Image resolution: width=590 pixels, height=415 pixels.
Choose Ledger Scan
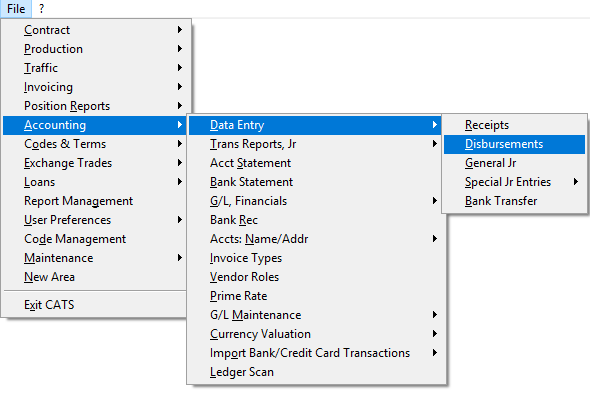tap(316, 372)
